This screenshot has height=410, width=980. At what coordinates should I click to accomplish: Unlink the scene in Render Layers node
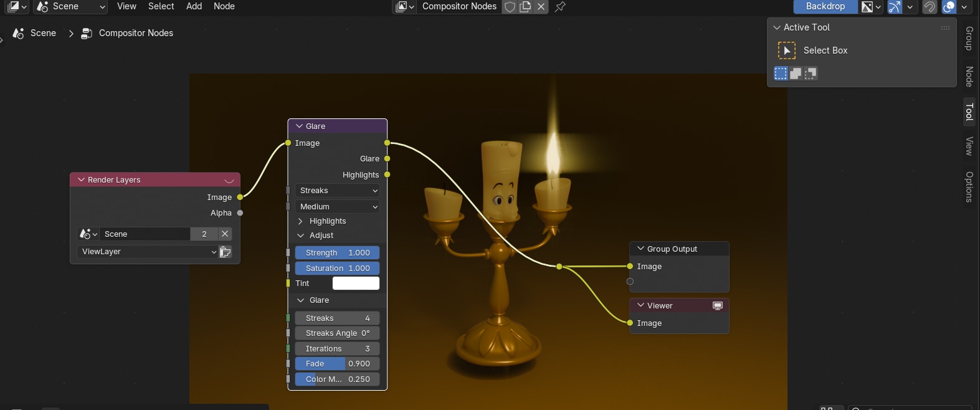tap(225, 234)
